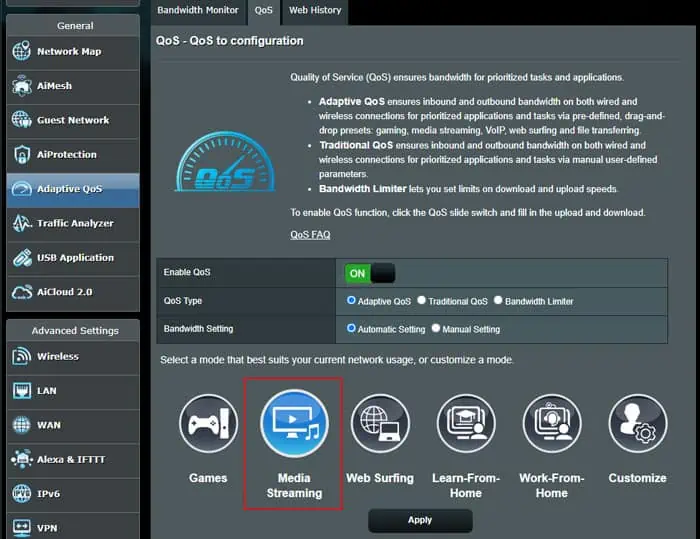This screenshot has width=700, height=539.
Task: Open the Alexa & IFTTT icon
Action: pos(21,459)
